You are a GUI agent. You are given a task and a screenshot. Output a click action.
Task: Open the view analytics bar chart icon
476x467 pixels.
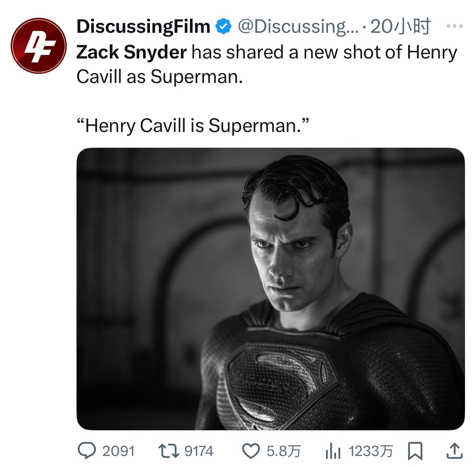pyautogui.click(x=333, y=451)
